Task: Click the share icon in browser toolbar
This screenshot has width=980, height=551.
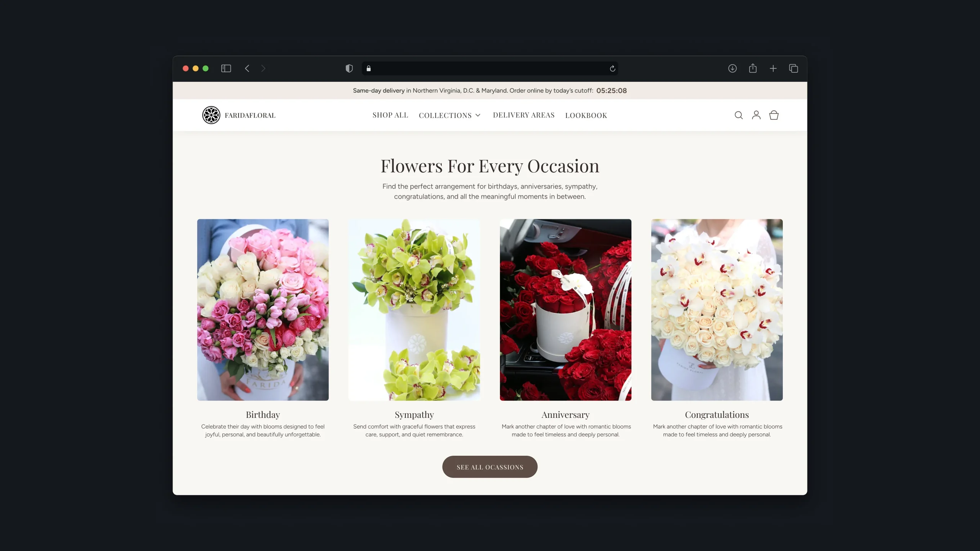Action: pos(753,68)
